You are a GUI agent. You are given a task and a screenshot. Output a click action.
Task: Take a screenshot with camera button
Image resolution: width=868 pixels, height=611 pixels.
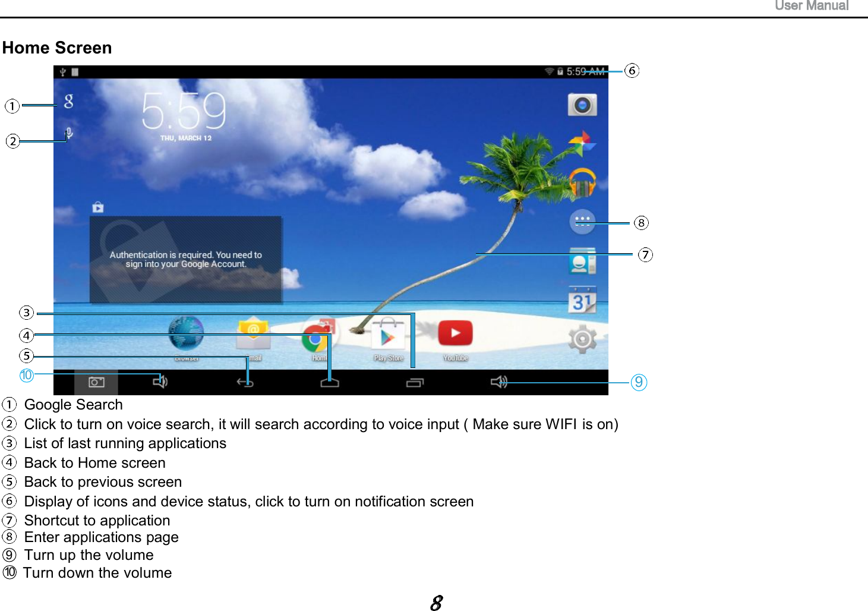pyautogui.click(x=96, y=382)
